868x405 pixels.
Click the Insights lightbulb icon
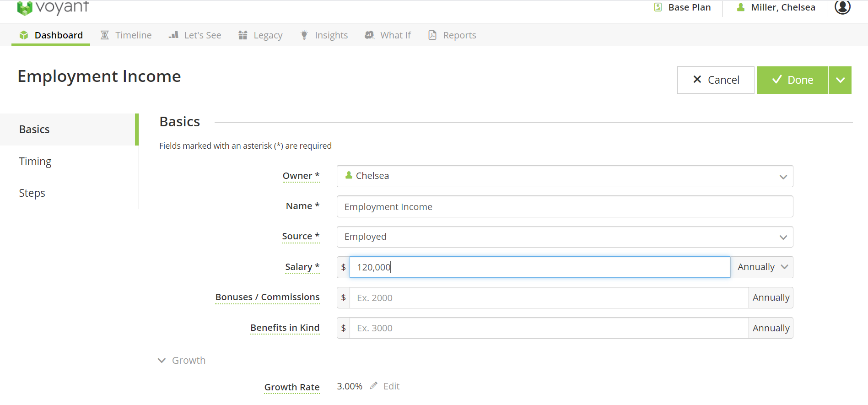click(x=304, y=35)
